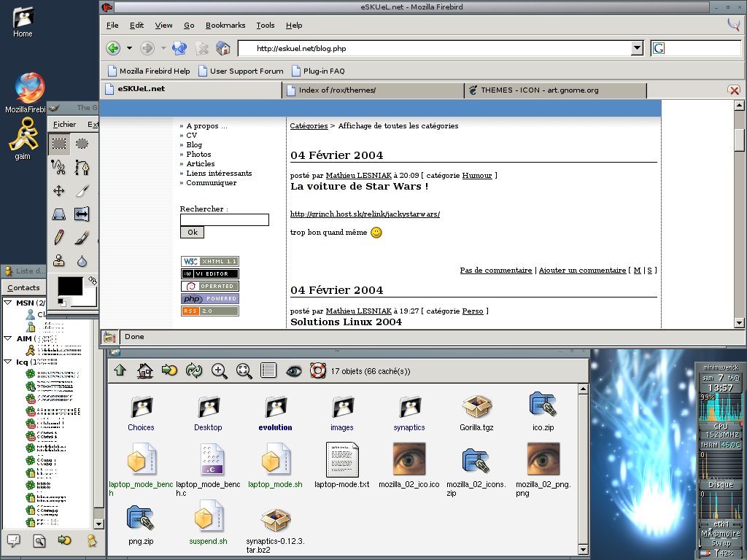
Task: Go back using Firebird's green Back arrow
Action: click(113, 48)
